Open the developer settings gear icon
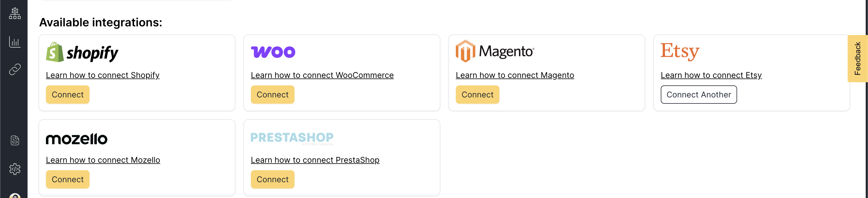The width and height of the screenshot is (868, 198). point(14,169)
